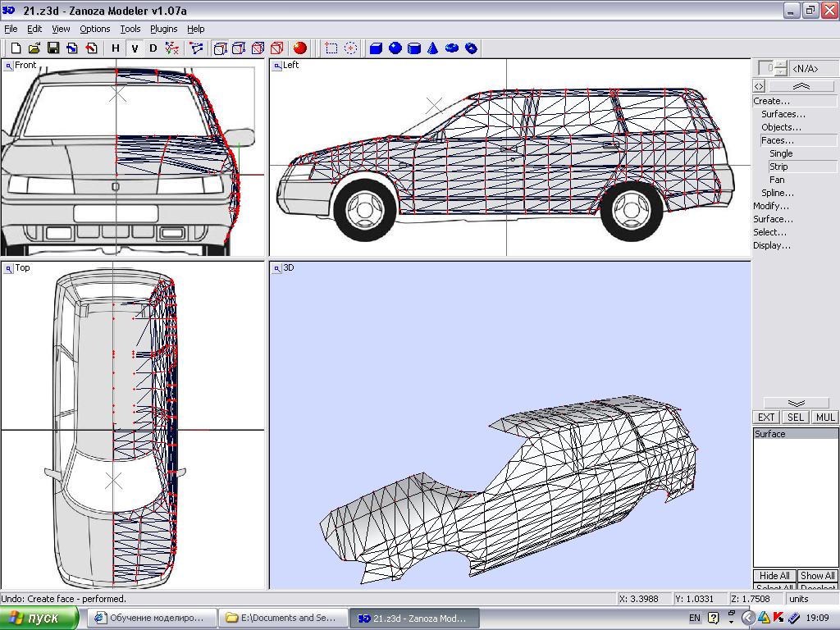
Task: Open the Plugins menu
Action: pyautogui.click(x=164, y=29)
